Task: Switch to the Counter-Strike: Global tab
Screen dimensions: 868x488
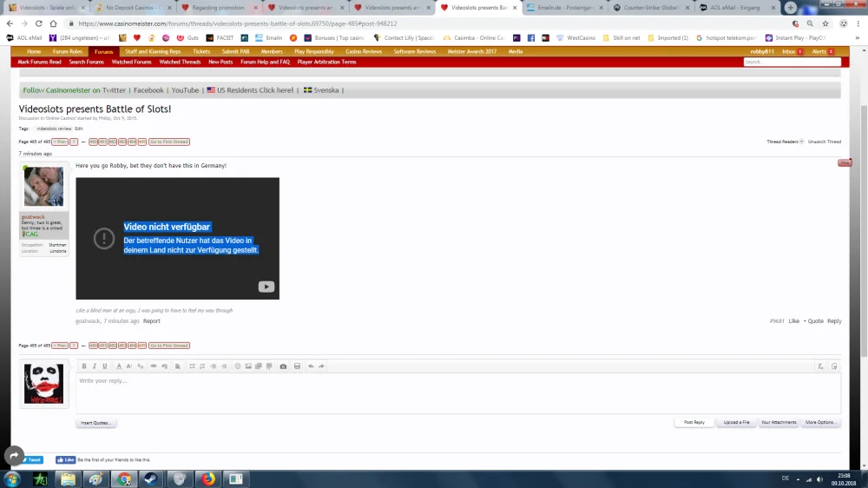Action: tap(651, 8)
